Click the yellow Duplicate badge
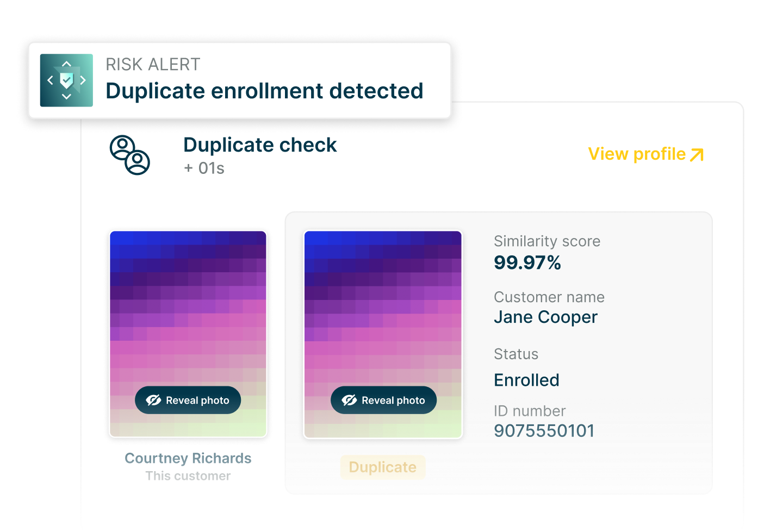 (383, 467)
